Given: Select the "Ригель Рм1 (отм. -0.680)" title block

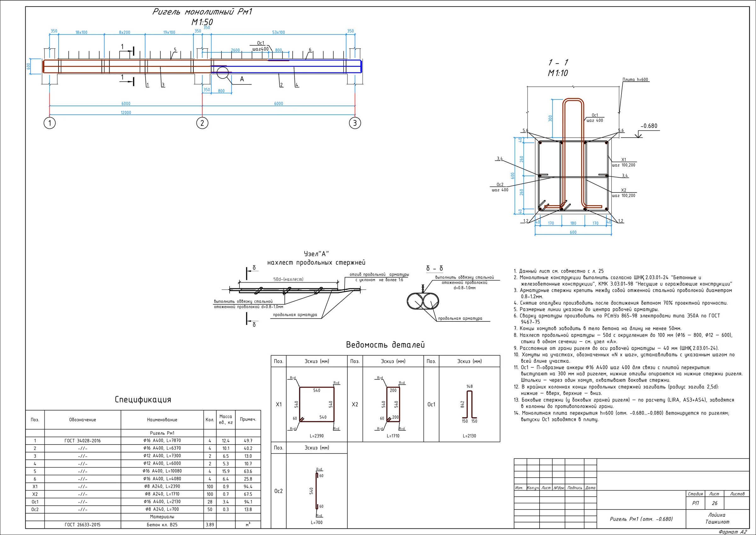Looking at the screenshot, I should click(641, 519).
